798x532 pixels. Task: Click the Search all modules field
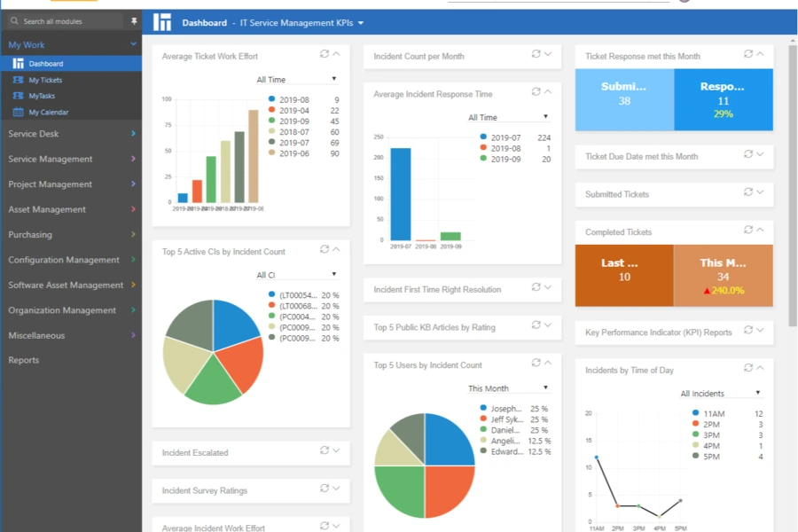click(x=66, y=21)
